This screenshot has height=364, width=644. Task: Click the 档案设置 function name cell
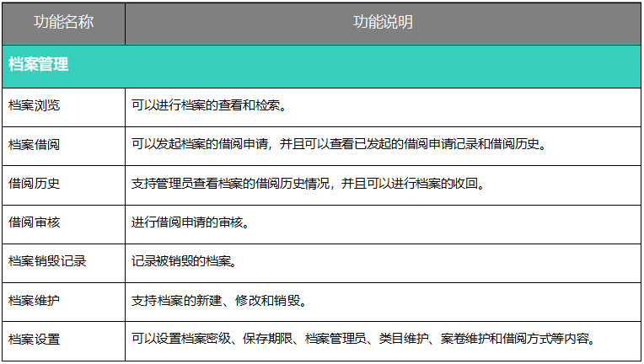pos(34,340)
